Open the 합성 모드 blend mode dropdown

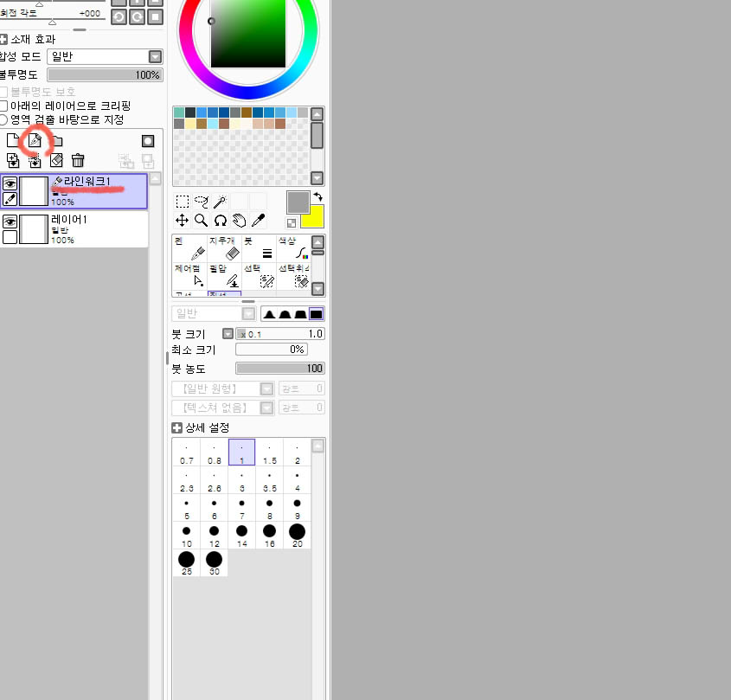[155, 56]
